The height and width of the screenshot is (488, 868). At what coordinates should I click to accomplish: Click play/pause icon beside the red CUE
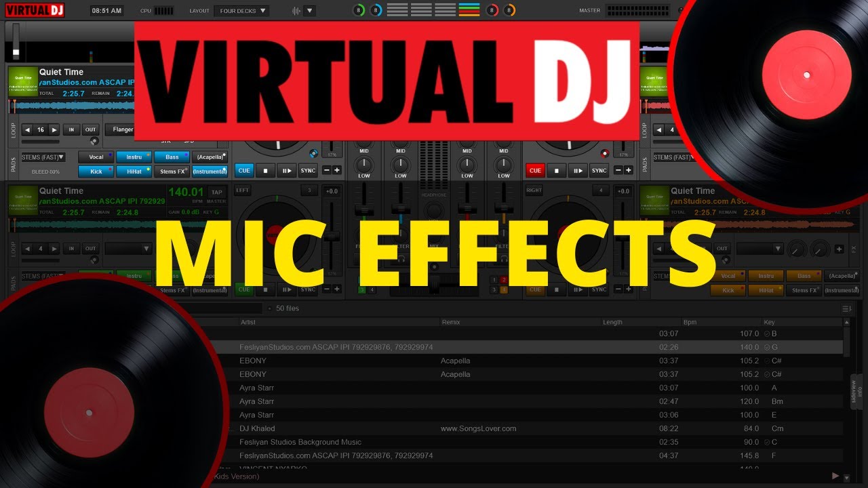pos(577,171)
